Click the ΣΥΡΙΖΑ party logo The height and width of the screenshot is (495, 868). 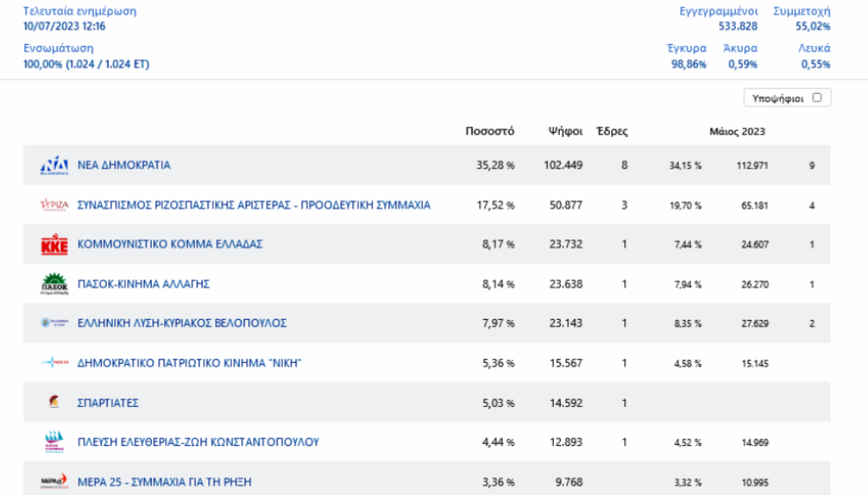(x=54, y=205)
